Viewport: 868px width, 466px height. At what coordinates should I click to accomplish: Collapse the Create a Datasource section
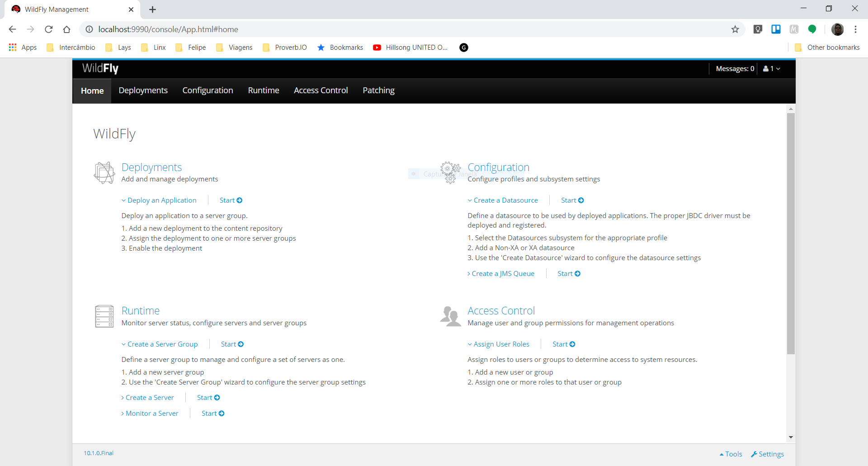click(503, 200)
